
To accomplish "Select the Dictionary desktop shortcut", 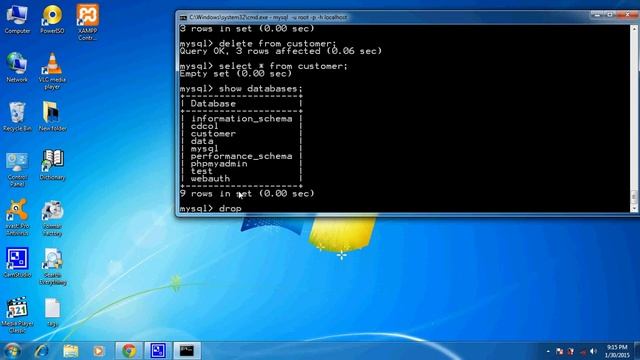I will (52, 165).
